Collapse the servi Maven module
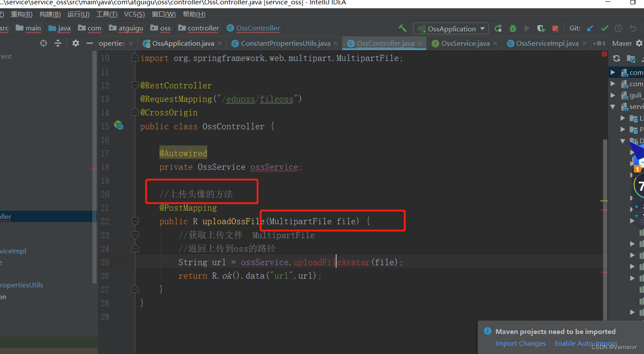644x354 pixels. [x=613, y=107]
